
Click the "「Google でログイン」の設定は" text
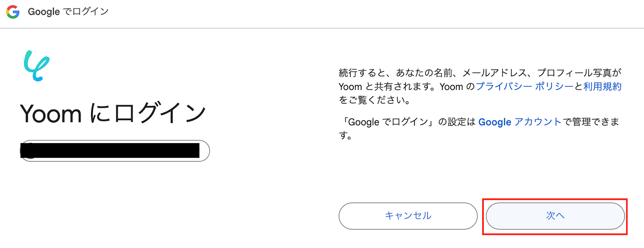click(x=409, y=122)
